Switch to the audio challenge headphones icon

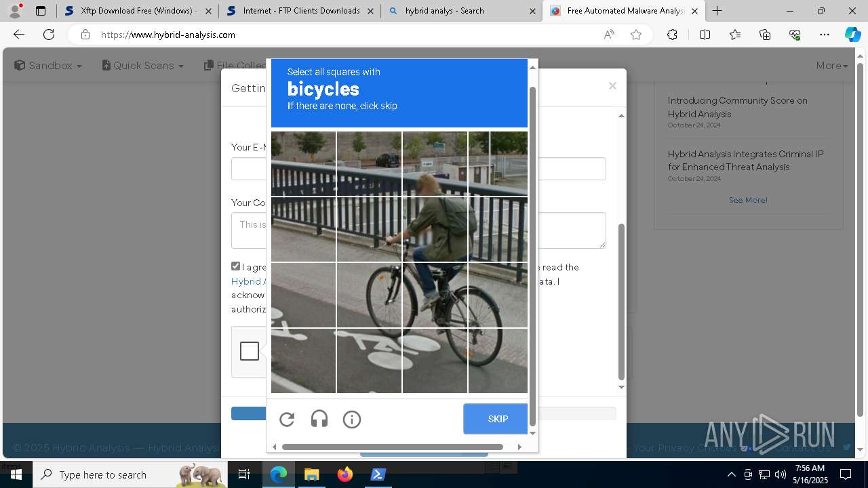pyautogui.click(x=319, y=420)
